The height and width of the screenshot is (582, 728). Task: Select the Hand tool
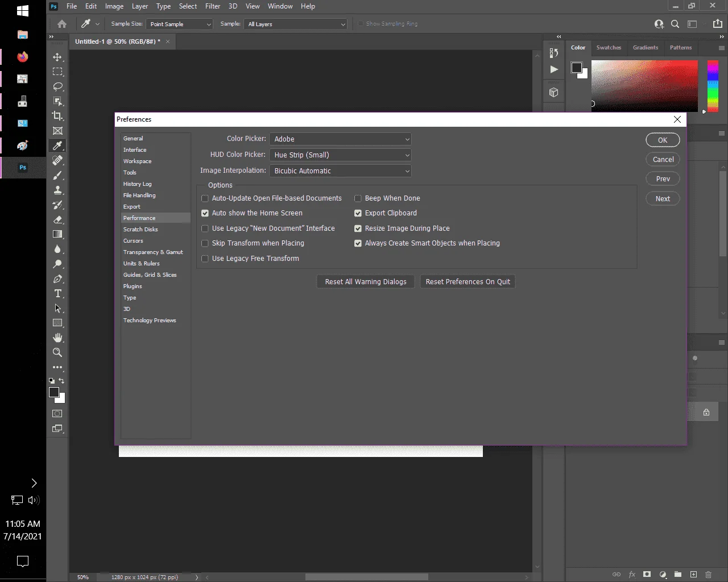point(57,338)
